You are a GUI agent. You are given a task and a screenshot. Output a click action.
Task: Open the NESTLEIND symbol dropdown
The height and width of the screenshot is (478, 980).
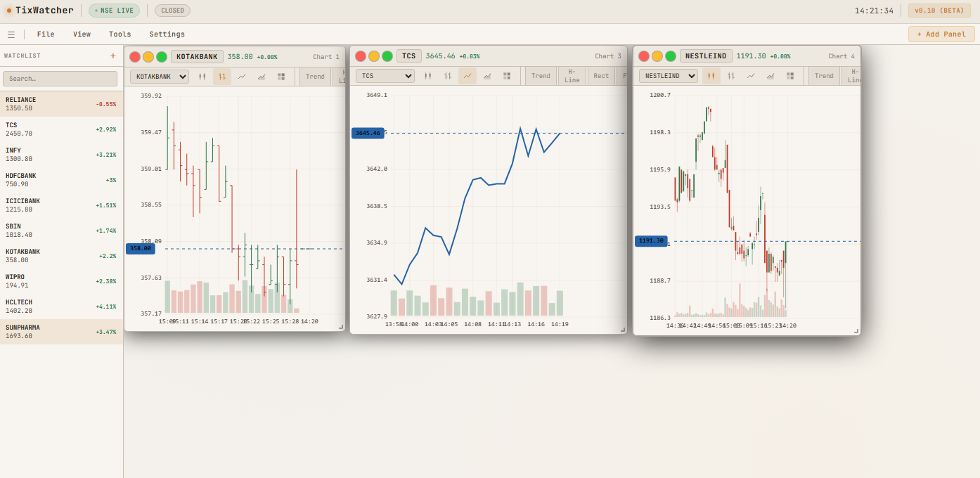667,75
